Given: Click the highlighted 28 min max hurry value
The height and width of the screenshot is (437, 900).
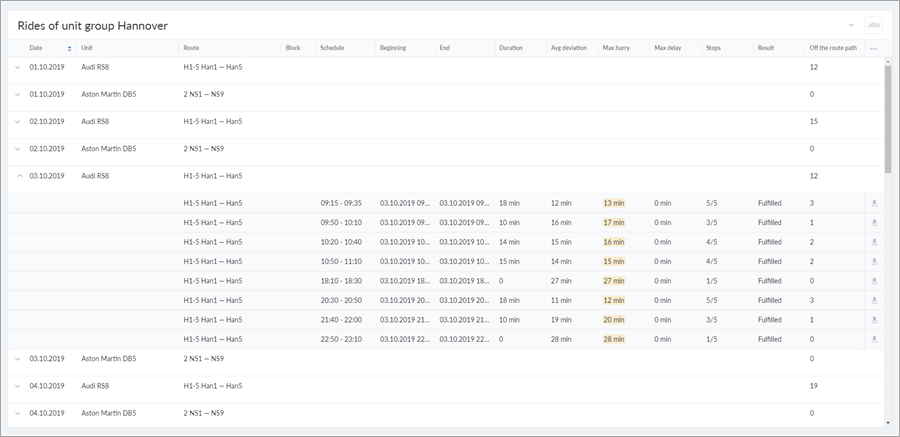Looking at the screenshot, I should 613,340.
